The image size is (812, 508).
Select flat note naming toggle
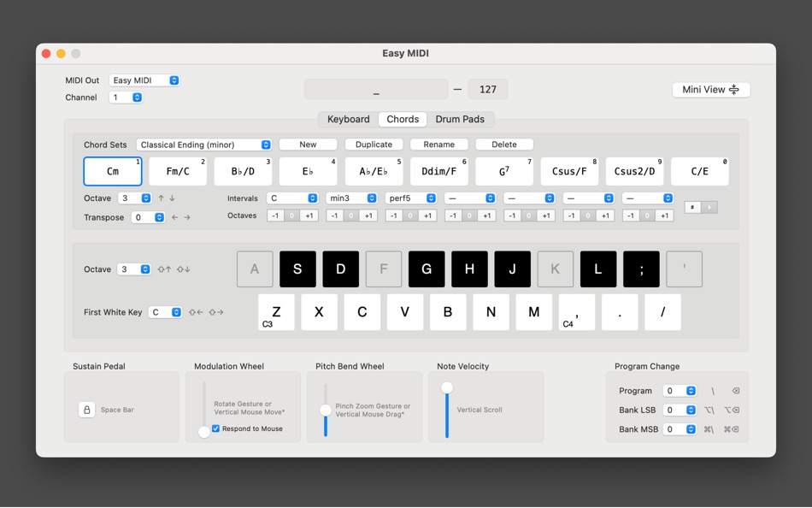709,207
